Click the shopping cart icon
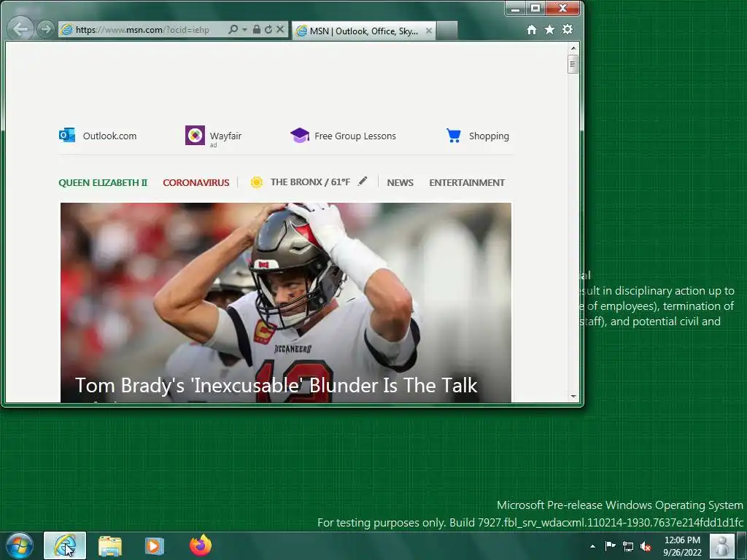This screenshot has height=560, width=747. point(454,136)
